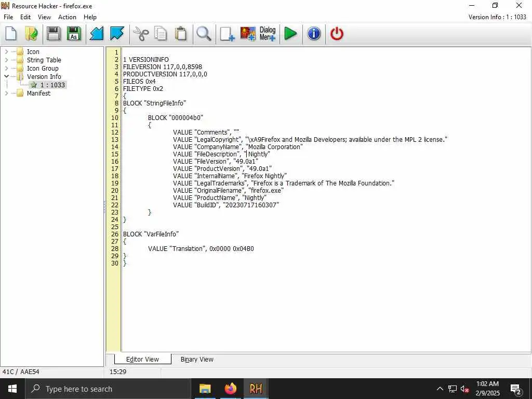Click the BLOCK "VarFileInfo" line

click(x=151, y=234)
